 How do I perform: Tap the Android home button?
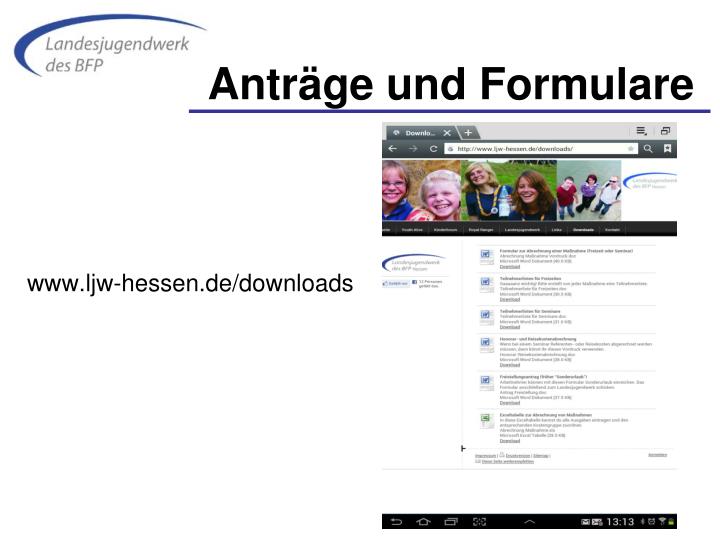click(423, 522)
